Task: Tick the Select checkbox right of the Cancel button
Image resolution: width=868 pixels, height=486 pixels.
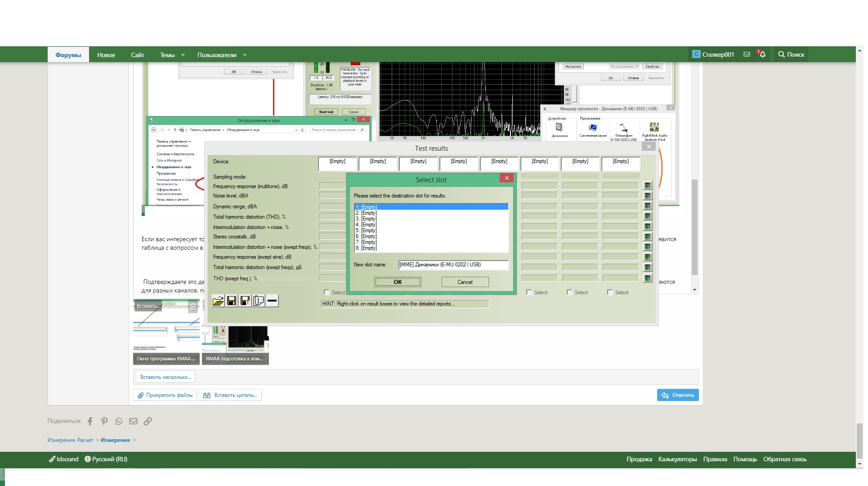Action: 529,292
